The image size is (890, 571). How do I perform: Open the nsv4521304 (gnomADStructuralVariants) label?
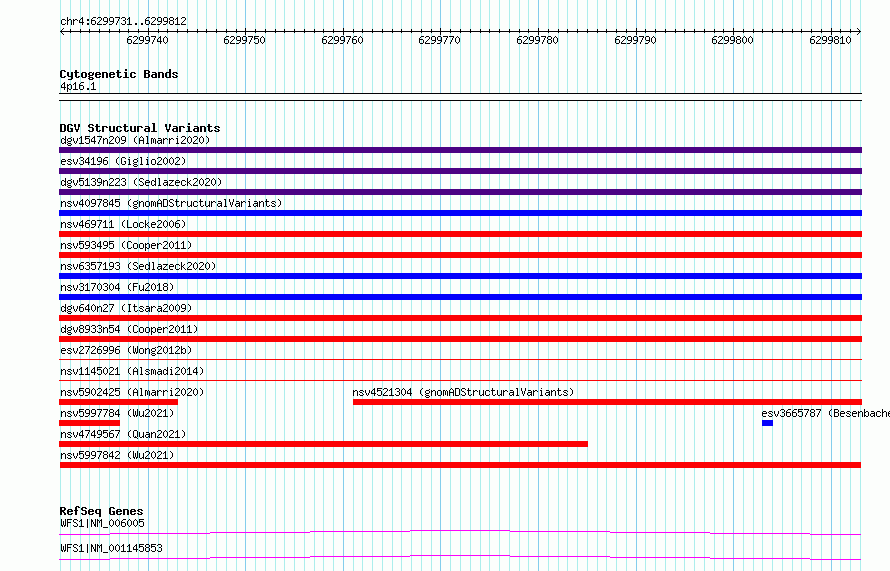pos(463,392)
